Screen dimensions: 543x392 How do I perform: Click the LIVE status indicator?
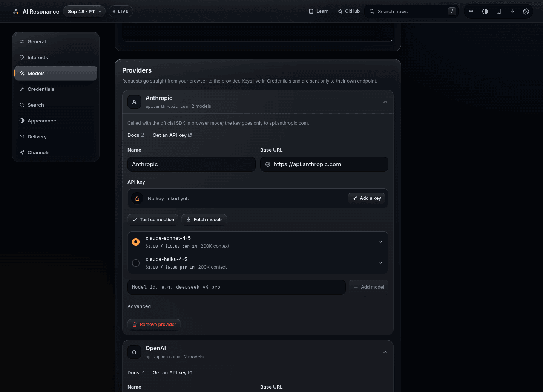click(121, 11)
